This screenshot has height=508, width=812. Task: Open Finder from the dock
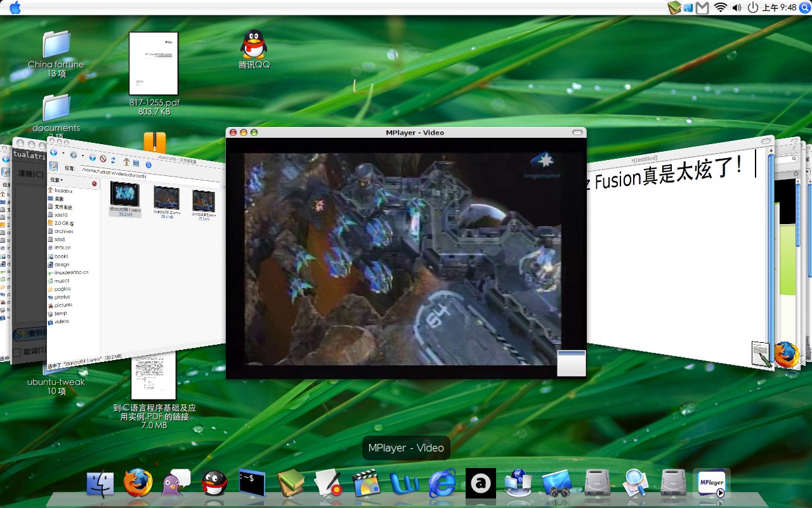point(100,484)
